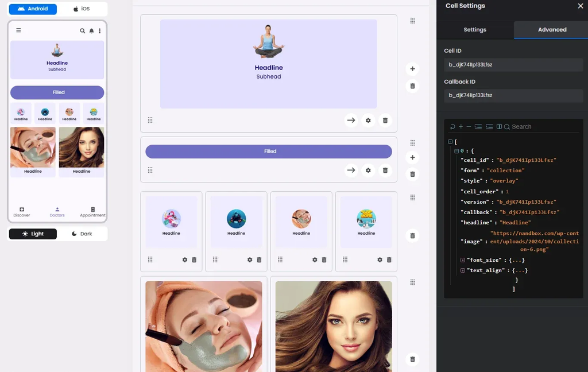Open settings gear of the Headline cell

pos(368,121)
